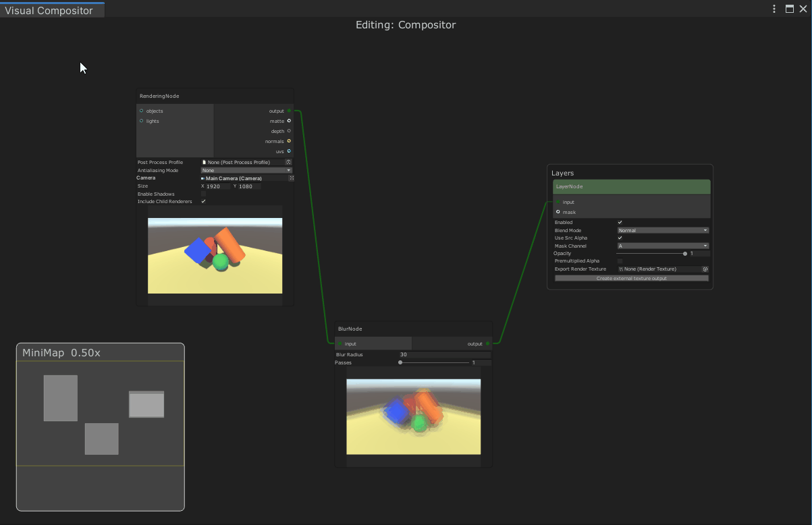Open the Blend Mode dropdown
The width and height of the screenshot is (812, 525).
tap(663, 230)
